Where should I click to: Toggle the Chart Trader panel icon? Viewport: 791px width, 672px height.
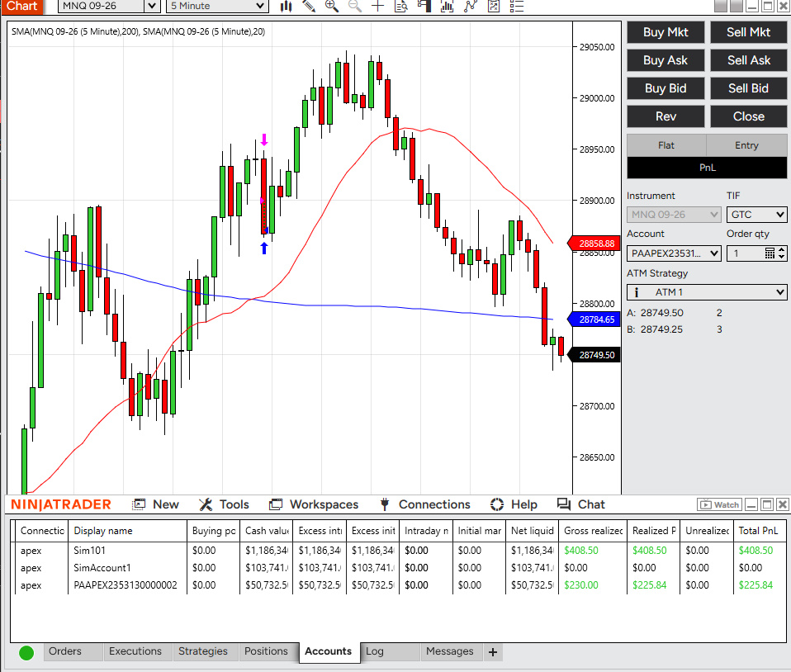click(x=424, y=6)
